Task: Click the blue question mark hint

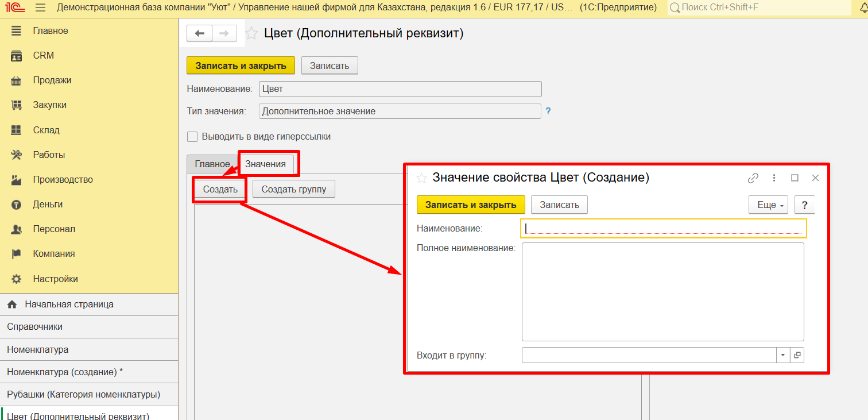Action: (548, 111)
